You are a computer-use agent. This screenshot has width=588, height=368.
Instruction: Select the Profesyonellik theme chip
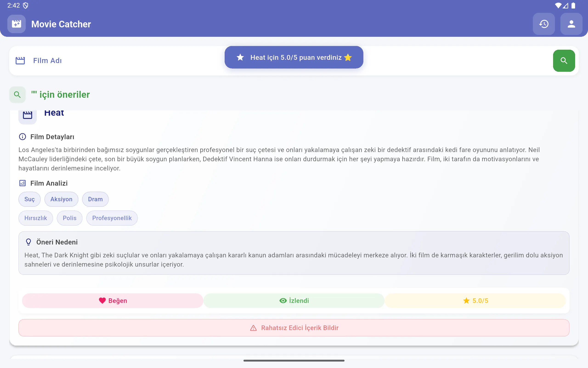(x=112, y=218)
